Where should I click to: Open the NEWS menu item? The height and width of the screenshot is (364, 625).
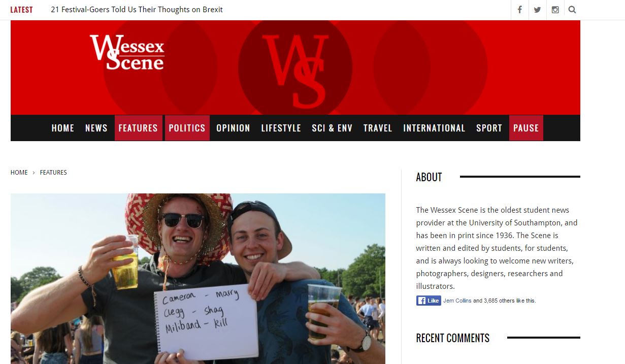coord(96,128)
